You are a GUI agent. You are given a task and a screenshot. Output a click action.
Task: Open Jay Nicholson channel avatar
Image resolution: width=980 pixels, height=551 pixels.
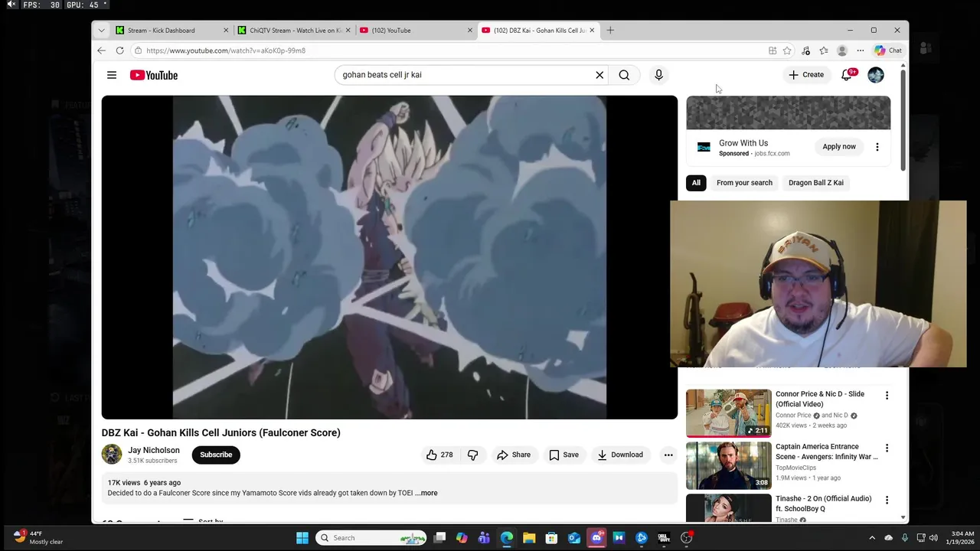tap(112, 455)
